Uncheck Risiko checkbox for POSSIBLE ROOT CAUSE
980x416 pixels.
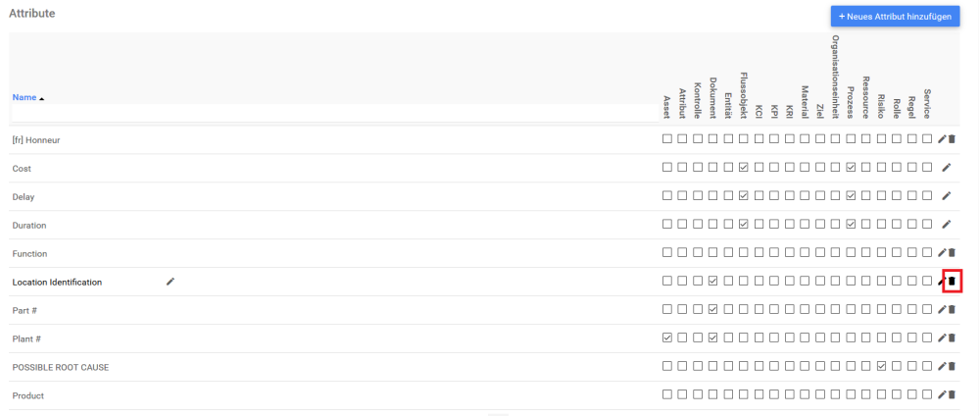[x=881, y=367]
